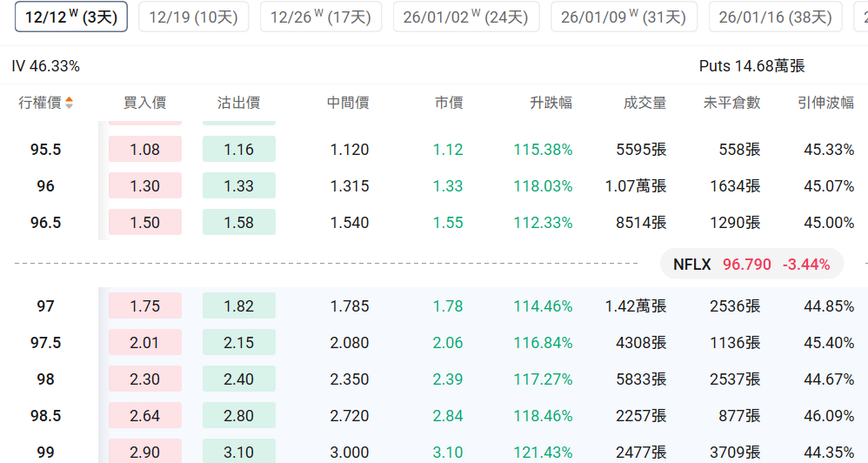
Task: Click the 1.08 bid price for strike 95.5
Action: click(144, 150)
